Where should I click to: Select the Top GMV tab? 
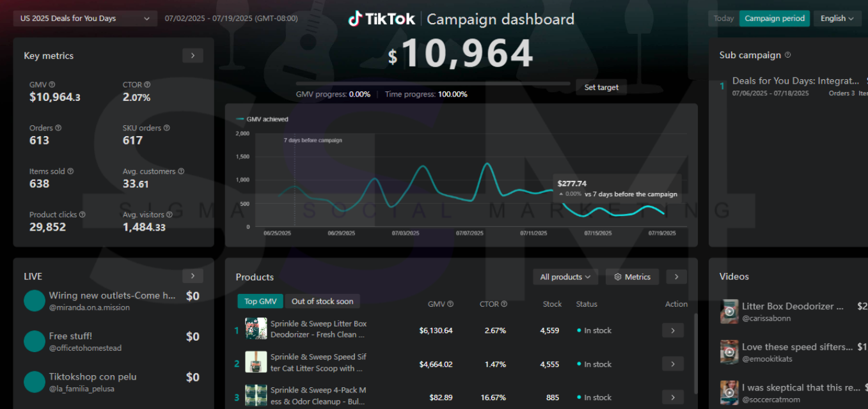click(260, 301)
